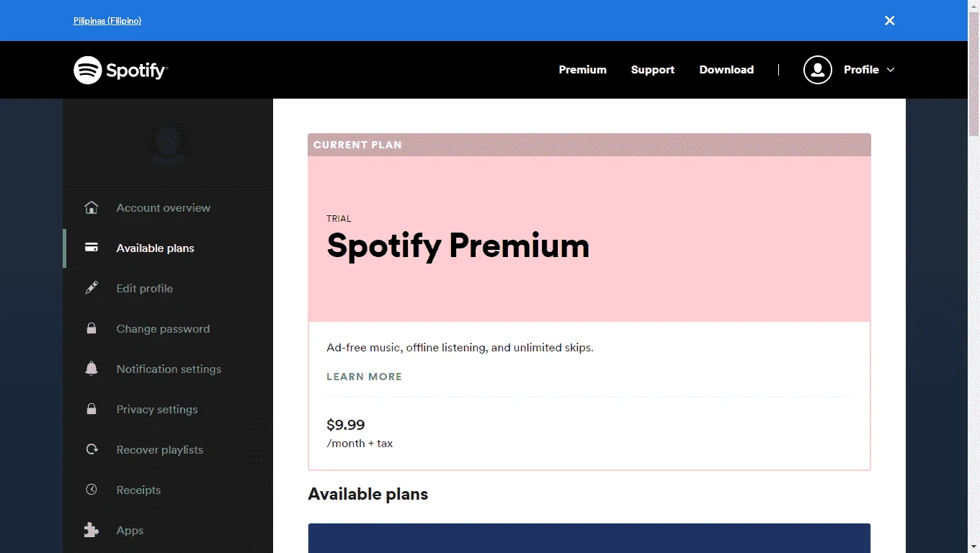Screen dimensions: 980x553
Task: Click the lock icon beside Privacy settings
Action: (92, 409)
